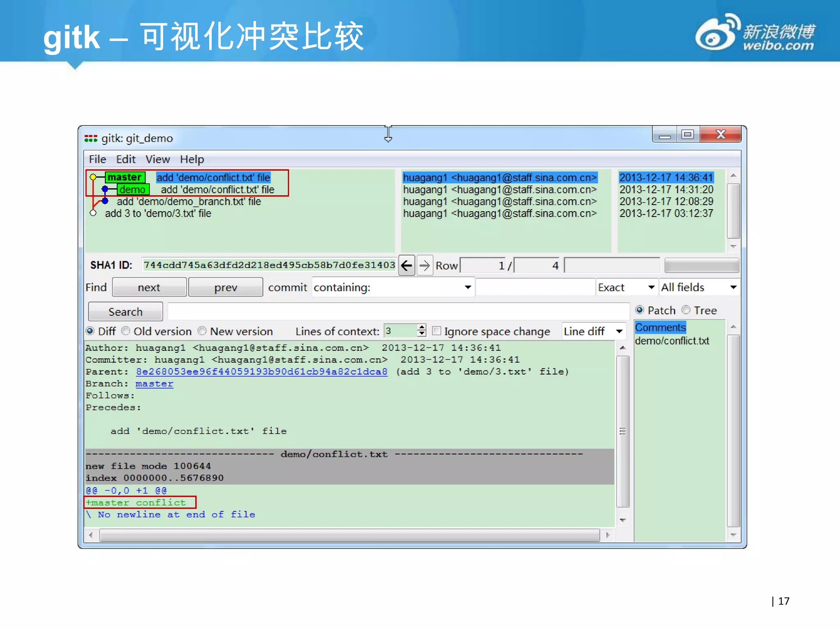Click the gitk icon in title bar
The height and width of the screenshot is (630, 840).
pyautogui.click(x=91, y=138)
